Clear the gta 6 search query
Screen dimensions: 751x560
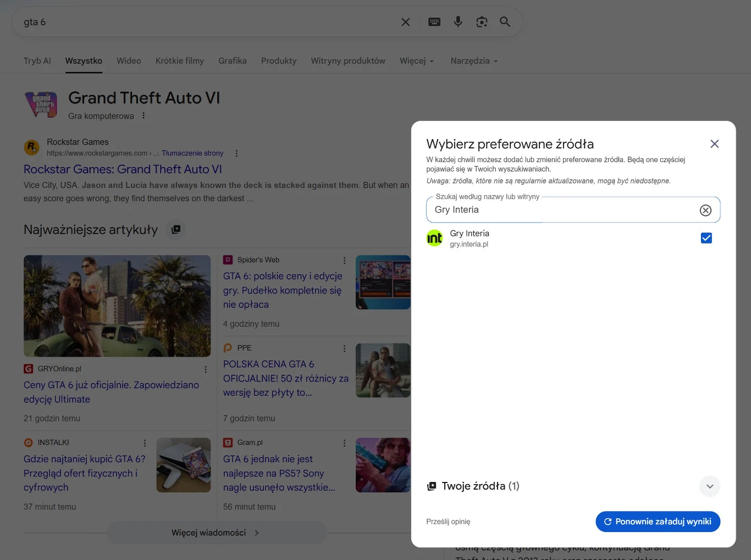tap(405, 22)
